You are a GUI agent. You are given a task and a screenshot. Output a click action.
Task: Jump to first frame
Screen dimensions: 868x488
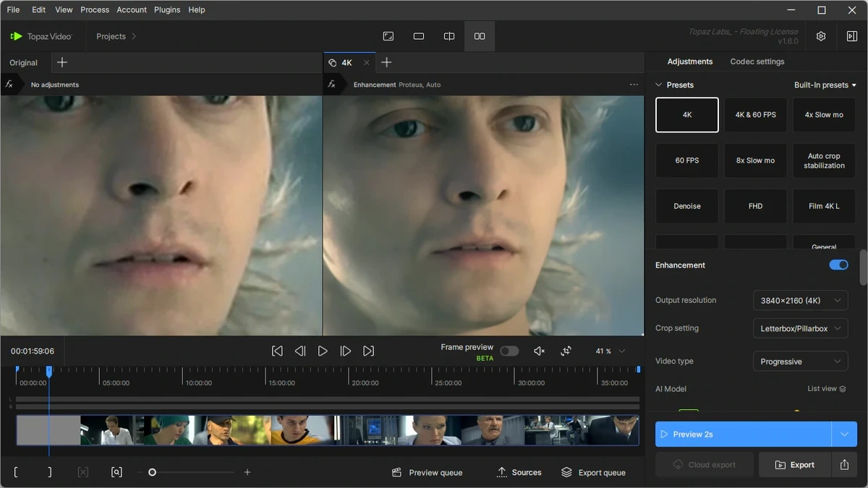point(277,351)
